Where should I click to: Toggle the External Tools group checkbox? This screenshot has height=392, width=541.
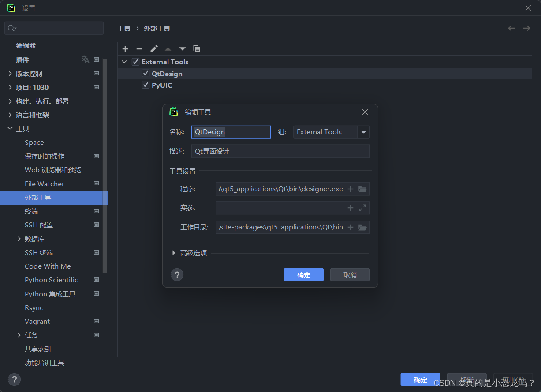point(135,62)
